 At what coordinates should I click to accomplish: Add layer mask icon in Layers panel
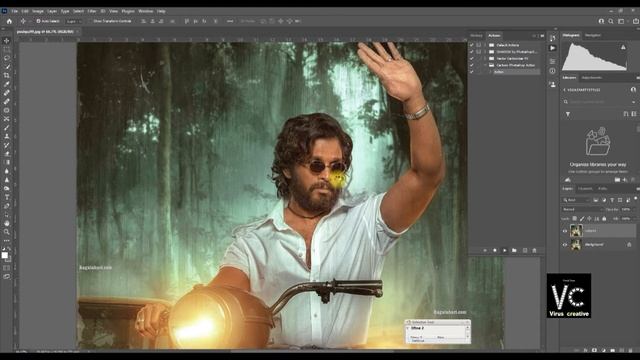coord(594,350)
